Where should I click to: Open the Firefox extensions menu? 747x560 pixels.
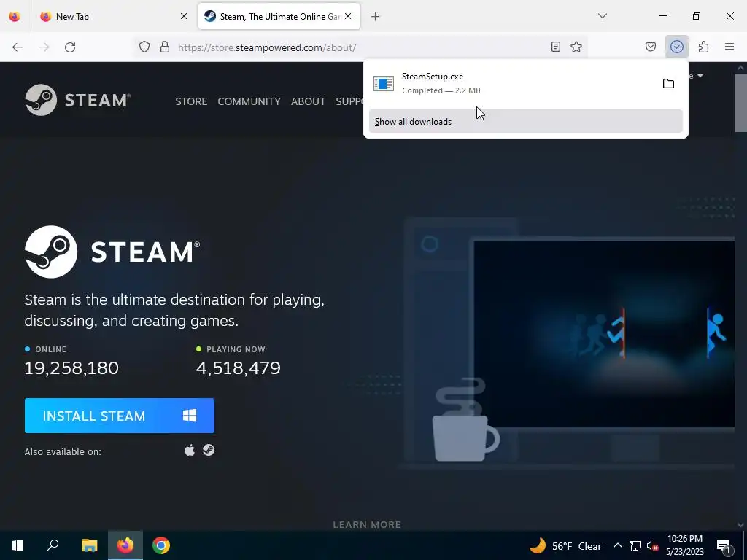703,47
